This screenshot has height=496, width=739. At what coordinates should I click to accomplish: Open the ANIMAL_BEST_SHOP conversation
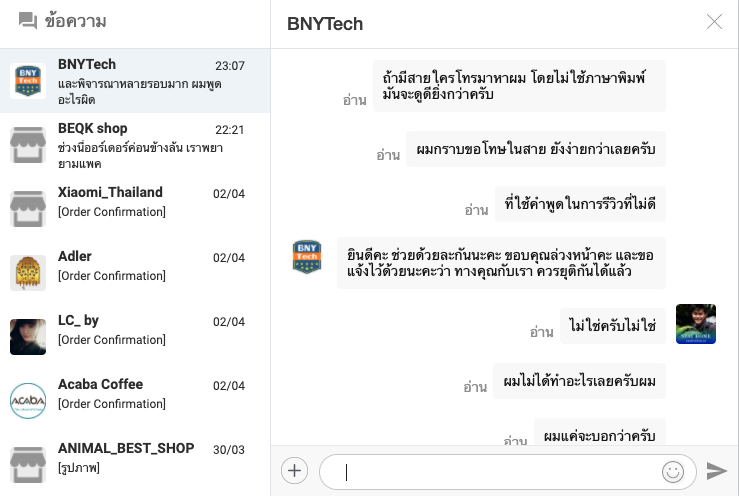coord(140,457)
